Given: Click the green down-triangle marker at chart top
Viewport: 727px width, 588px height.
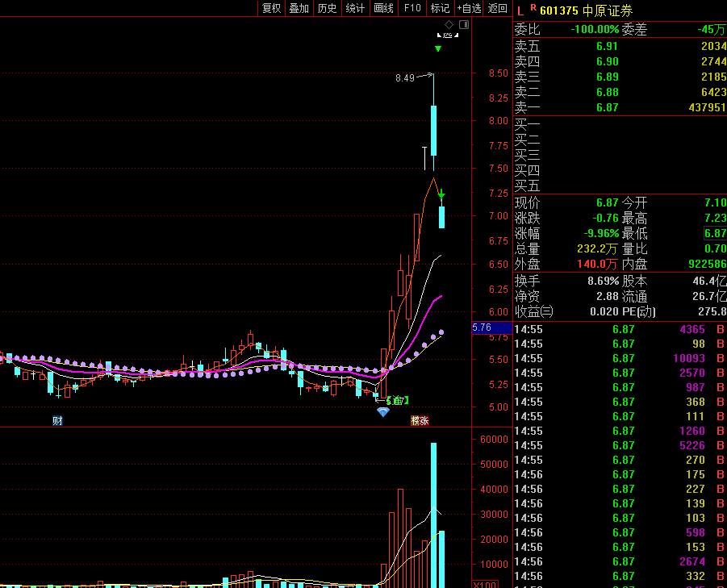Looking at the screenshot, I should click(x=437, y=49).
